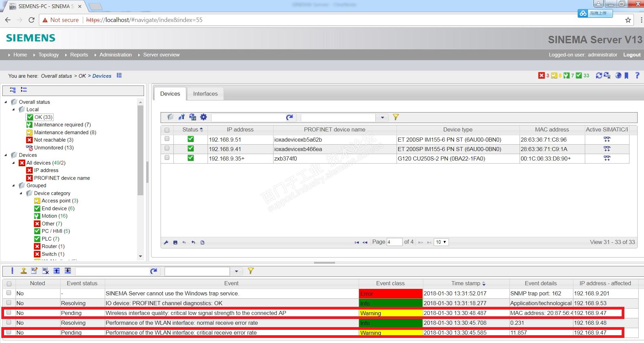
Task: Click the green maintenance required wrench counter icon
Action: coord(567,76)
